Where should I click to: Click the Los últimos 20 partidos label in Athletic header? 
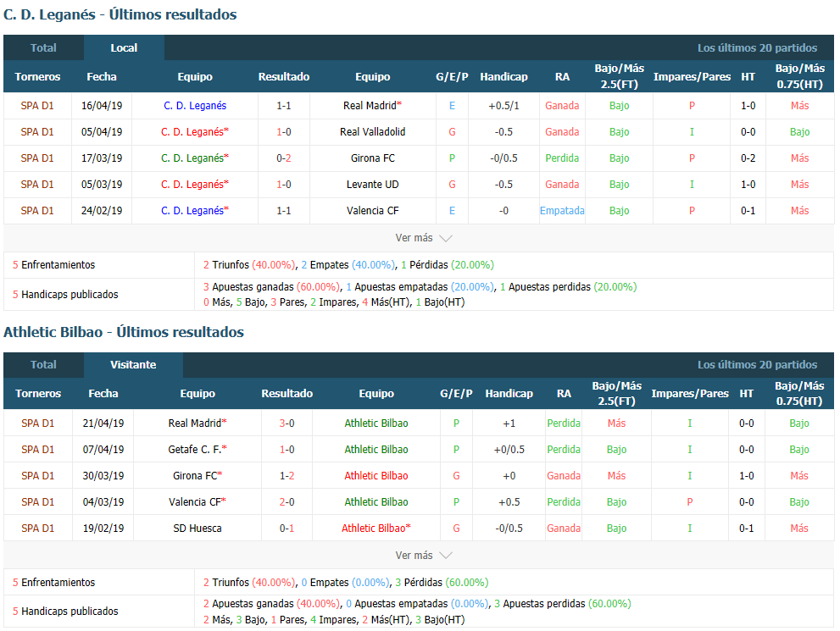[x=757, y=364]
